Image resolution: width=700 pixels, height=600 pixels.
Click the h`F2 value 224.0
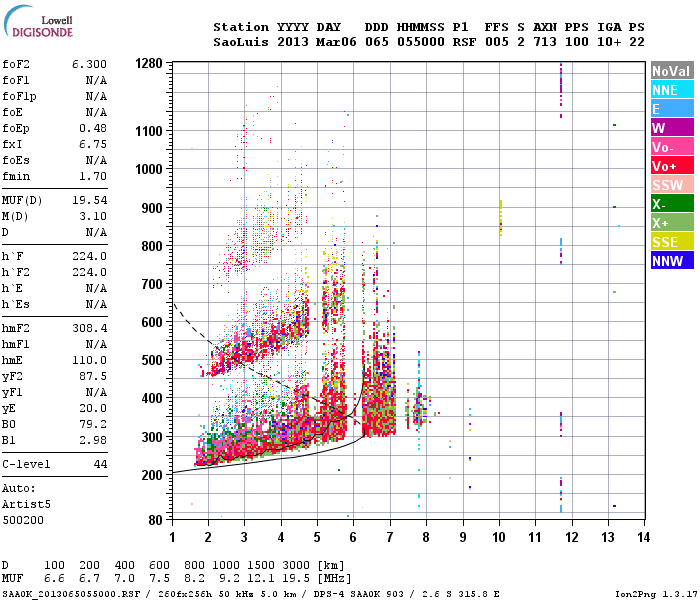click(89, 272)
